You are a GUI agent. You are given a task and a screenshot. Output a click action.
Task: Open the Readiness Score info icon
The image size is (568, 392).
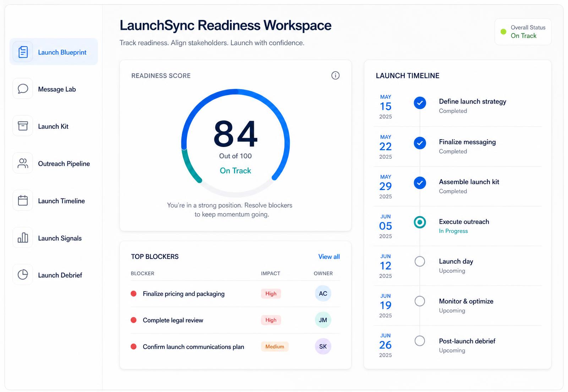(335, 75)
